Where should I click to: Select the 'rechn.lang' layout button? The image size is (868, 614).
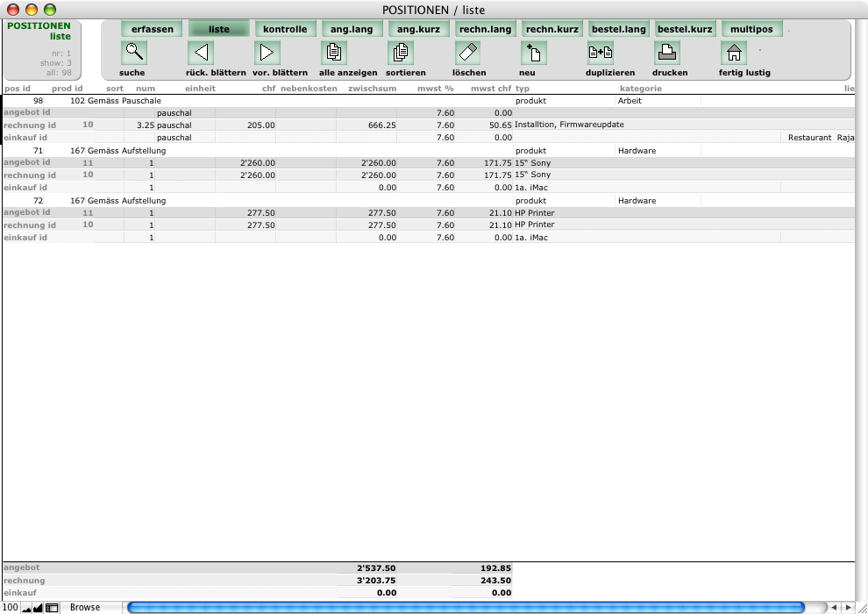(486, 29)
